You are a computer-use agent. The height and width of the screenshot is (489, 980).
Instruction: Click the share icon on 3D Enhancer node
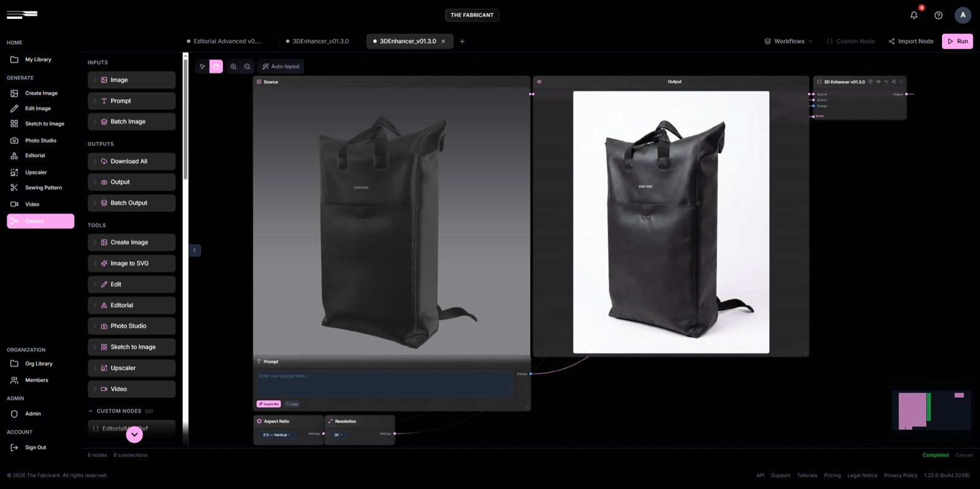click(x=894, y=81)
